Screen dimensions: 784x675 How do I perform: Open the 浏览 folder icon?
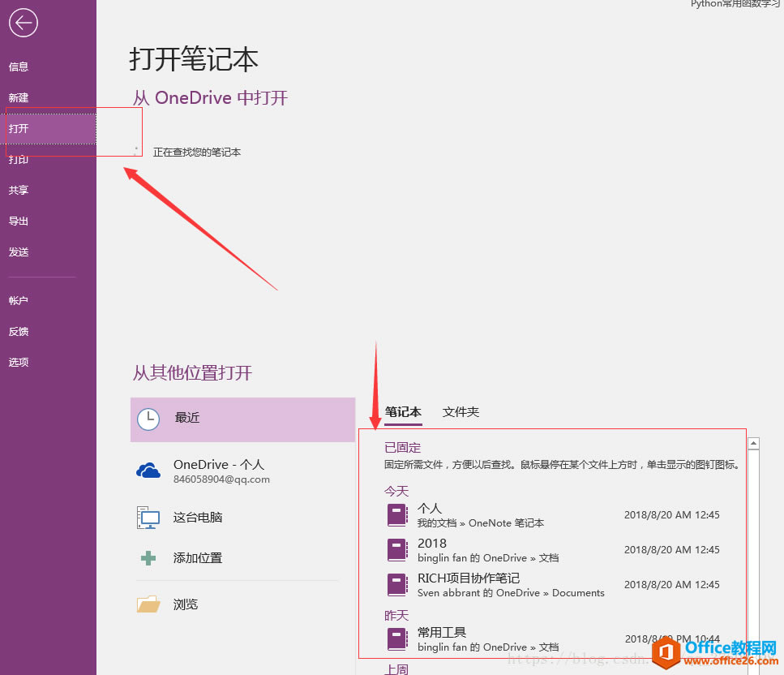pos(148,604)
